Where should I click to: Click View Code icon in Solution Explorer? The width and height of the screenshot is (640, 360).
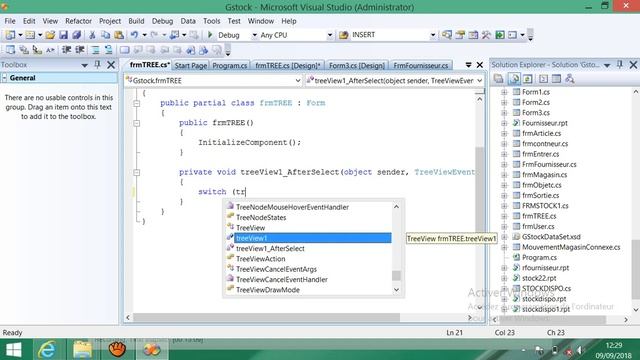543,79
